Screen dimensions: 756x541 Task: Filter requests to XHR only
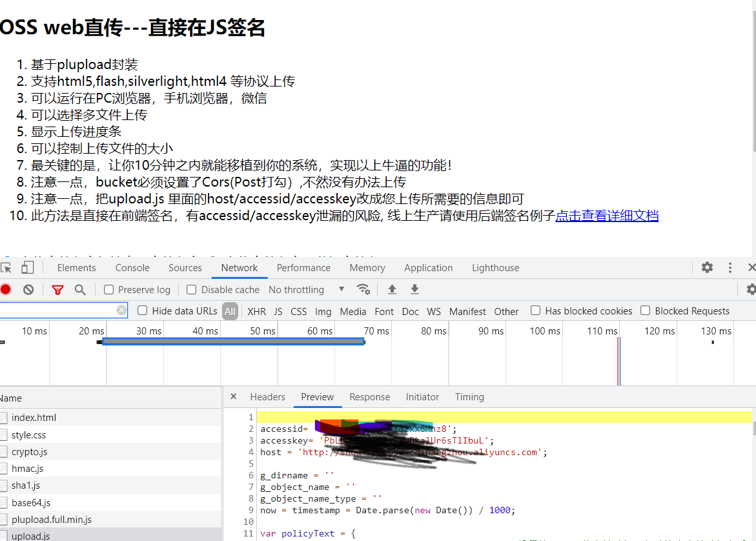coord(256,311)
